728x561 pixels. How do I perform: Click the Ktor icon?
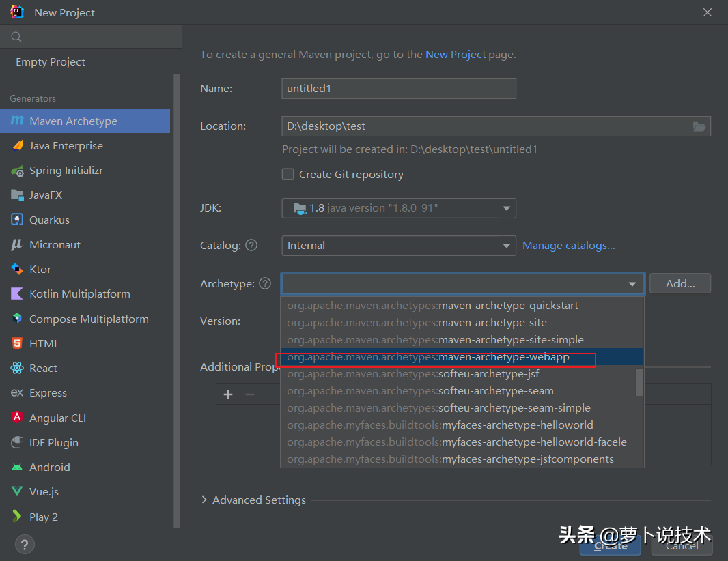coord(17,269)
